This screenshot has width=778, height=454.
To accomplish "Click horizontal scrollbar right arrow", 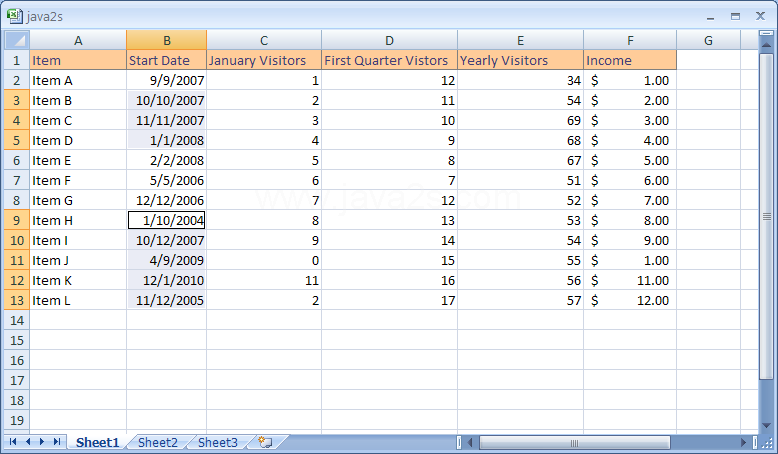I will (x=743, y=443).
